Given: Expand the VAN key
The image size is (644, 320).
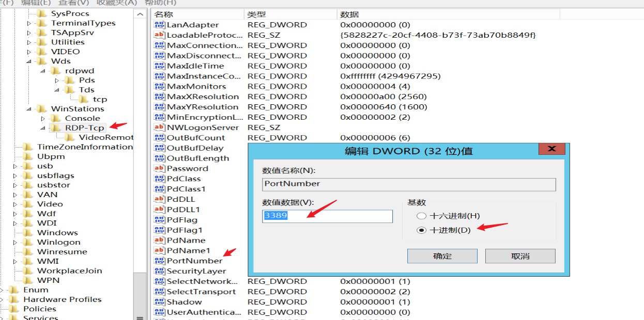Looking at the screenshot, I should click(16, 195).
